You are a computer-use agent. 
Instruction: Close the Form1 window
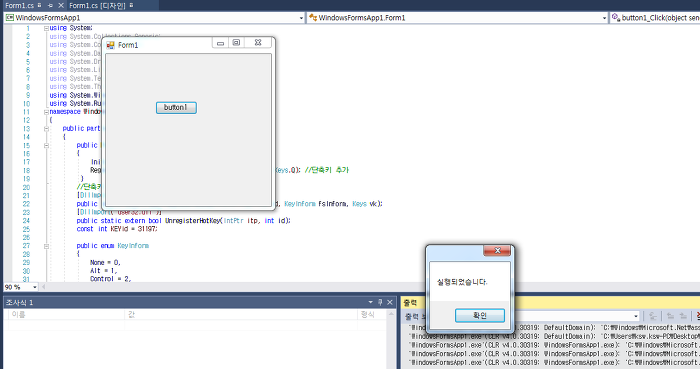click(x=258, y=43)
